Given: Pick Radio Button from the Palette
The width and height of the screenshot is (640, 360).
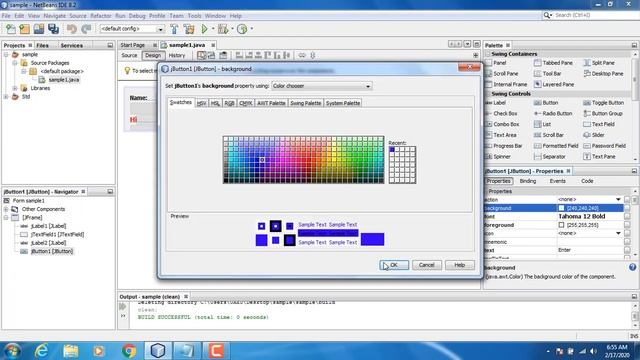Looking at the screenshot, I should (553, 113).
